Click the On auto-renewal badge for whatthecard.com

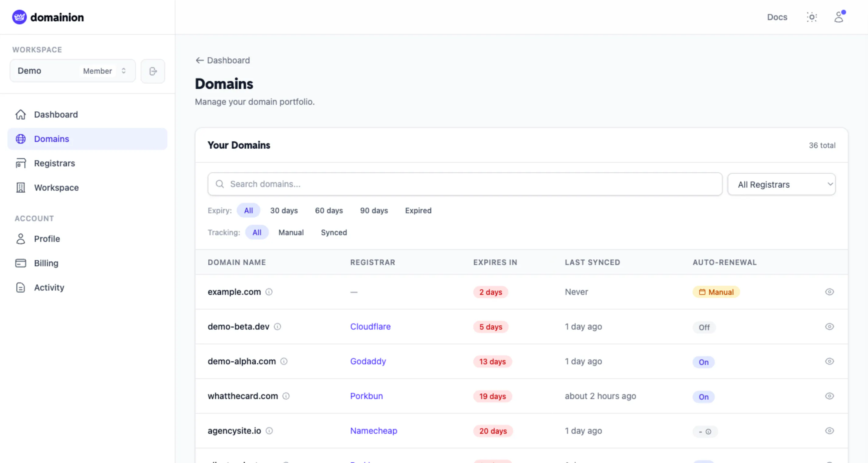pos(704,397)
